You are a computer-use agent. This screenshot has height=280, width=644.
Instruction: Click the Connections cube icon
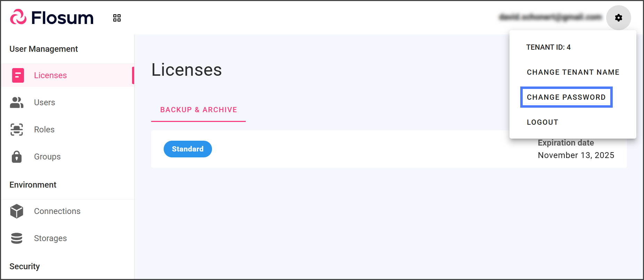(x=17, y=211)
